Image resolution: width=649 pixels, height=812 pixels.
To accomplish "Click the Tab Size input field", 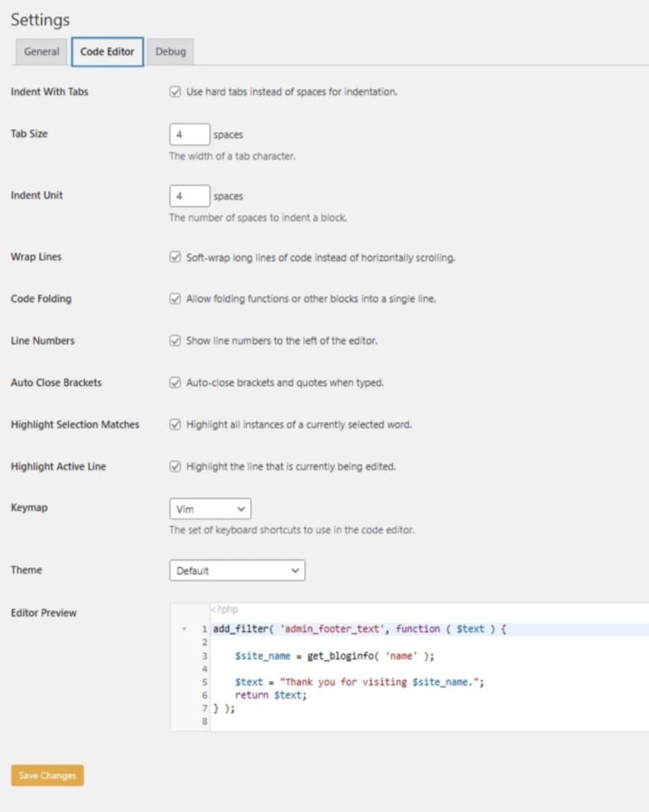I will [x=189, y=134].
